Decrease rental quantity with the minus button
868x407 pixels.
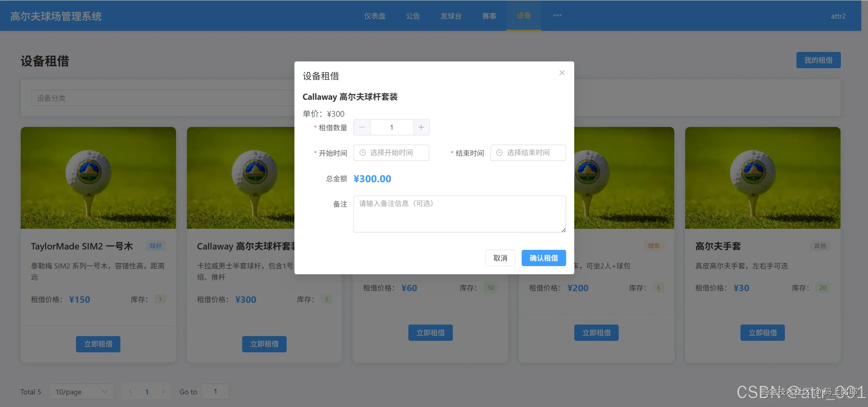362,127
